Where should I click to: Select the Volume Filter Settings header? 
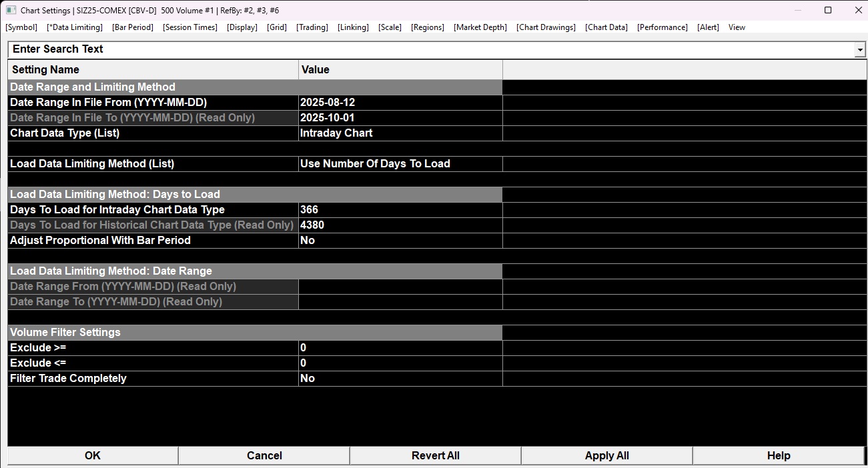tap(255, 333)
